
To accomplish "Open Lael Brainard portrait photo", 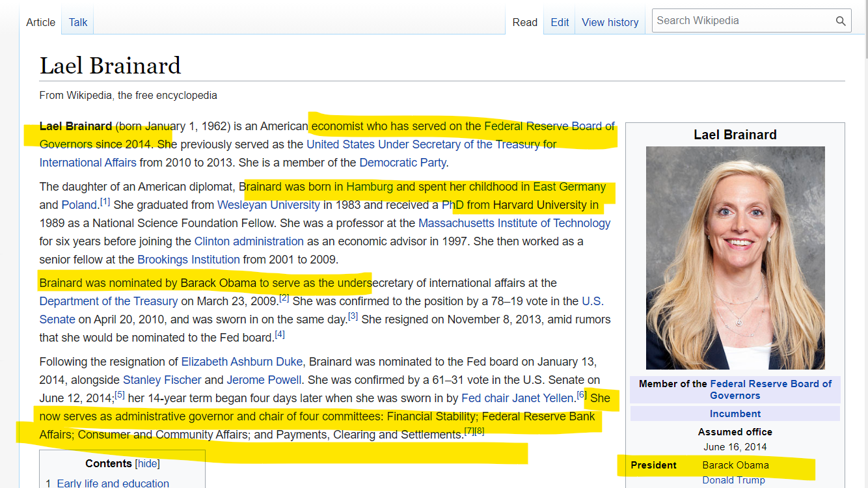I will coord(735,258).
